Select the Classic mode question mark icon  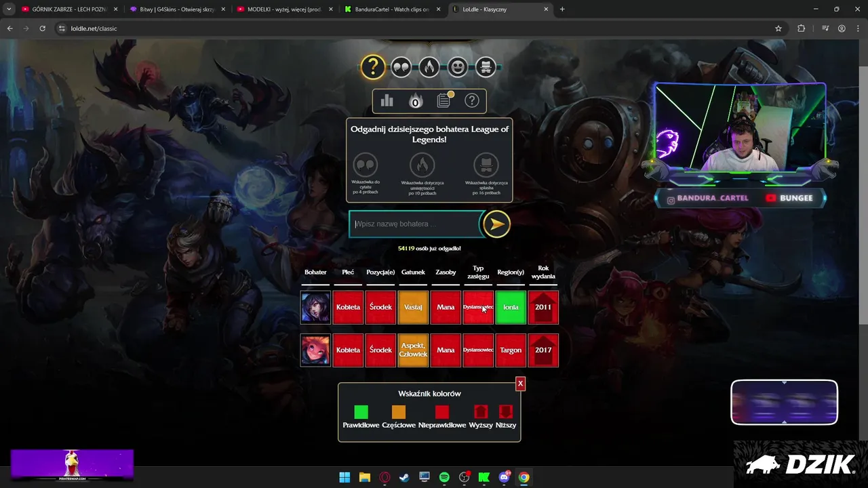(x=372, y=67)
